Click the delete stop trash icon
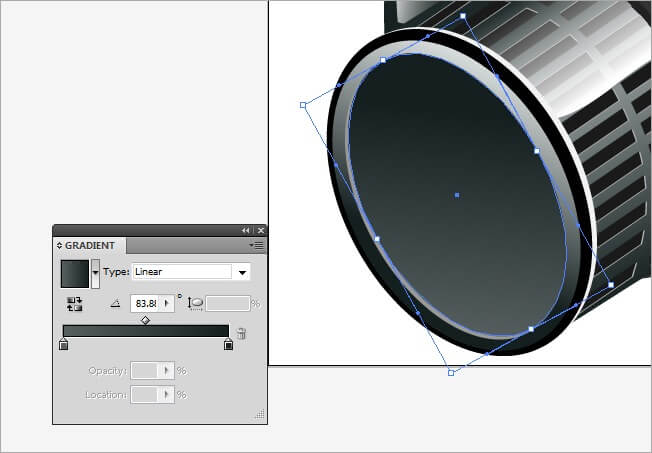Viewport: 652px width, 453px height. point(241,334)
